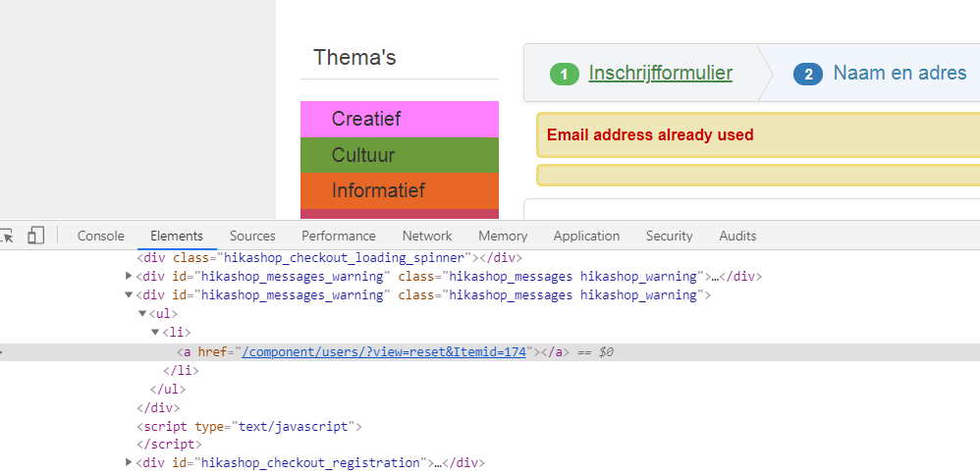The height and width of the screenshot is (475, 980).
Task: Collapse the li element node
Action: 155,332
